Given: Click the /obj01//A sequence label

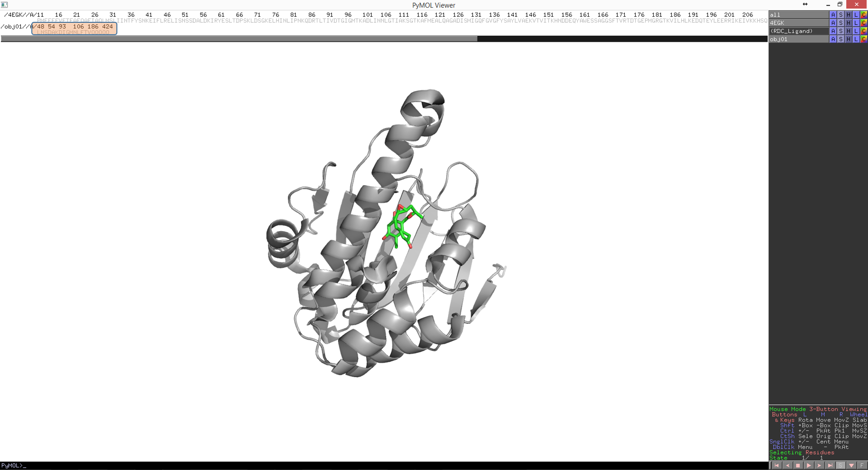Looking at the screenshot, I should click(x=17, y=27).
